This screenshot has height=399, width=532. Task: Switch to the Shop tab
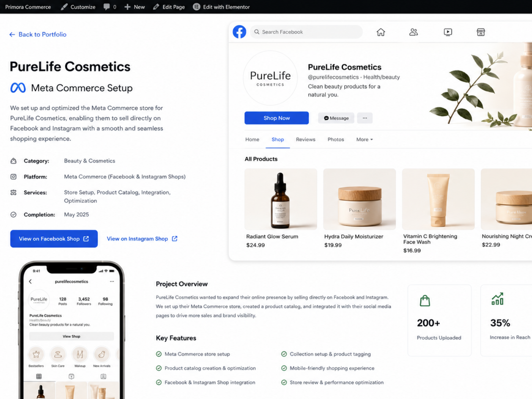278,140
